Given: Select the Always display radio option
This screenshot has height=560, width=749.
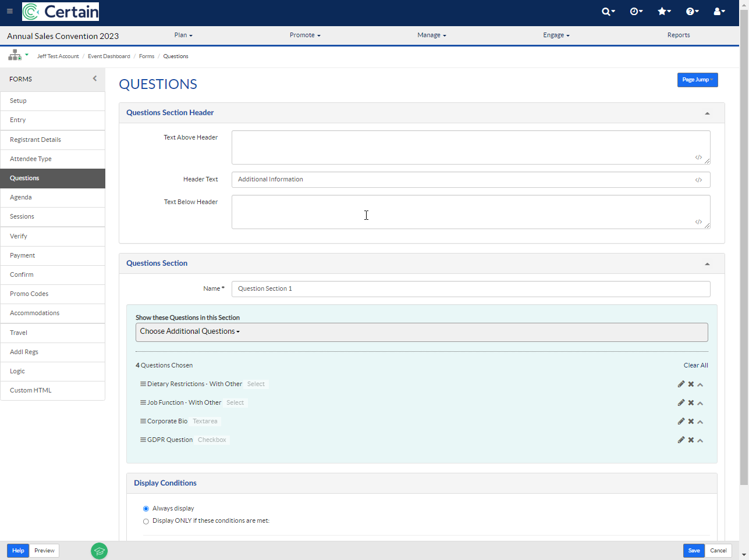Looking at the screenshot, I should pyautogui.click(x=146, y=509).
